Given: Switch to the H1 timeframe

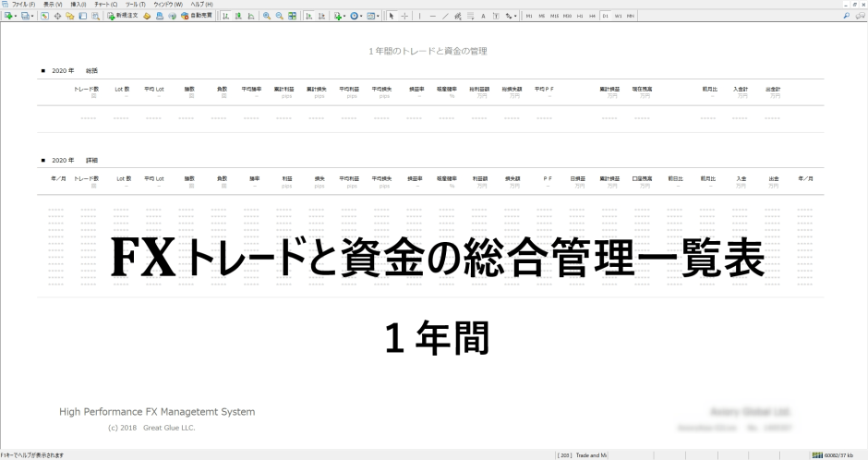Looking at the screenshot, I should 580,16.
